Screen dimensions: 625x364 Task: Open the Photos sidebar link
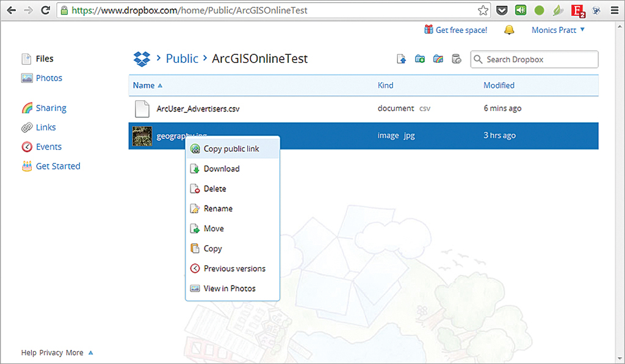[49, 78]
